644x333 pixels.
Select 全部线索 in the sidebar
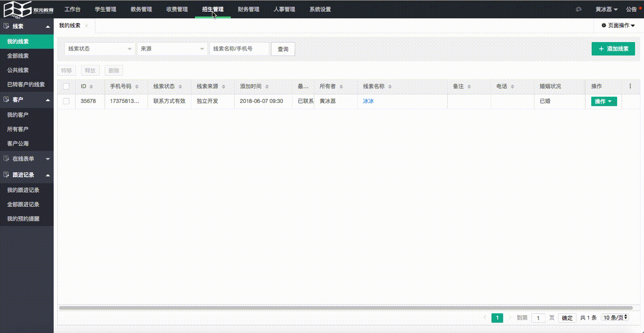(18, 56)
